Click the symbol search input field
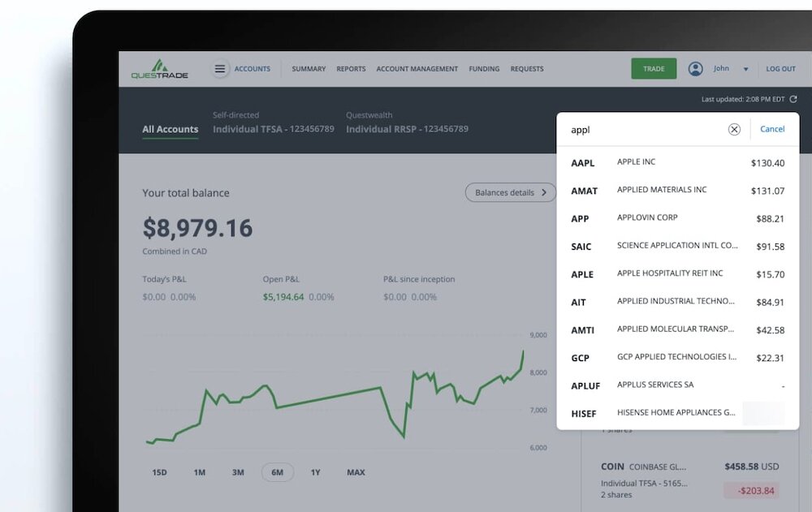Screen dimensions: 812x512 (x=641, y=129)
